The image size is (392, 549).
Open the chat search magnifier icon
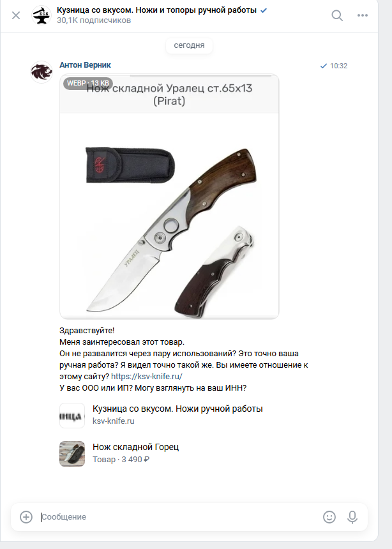coord(337,15)
